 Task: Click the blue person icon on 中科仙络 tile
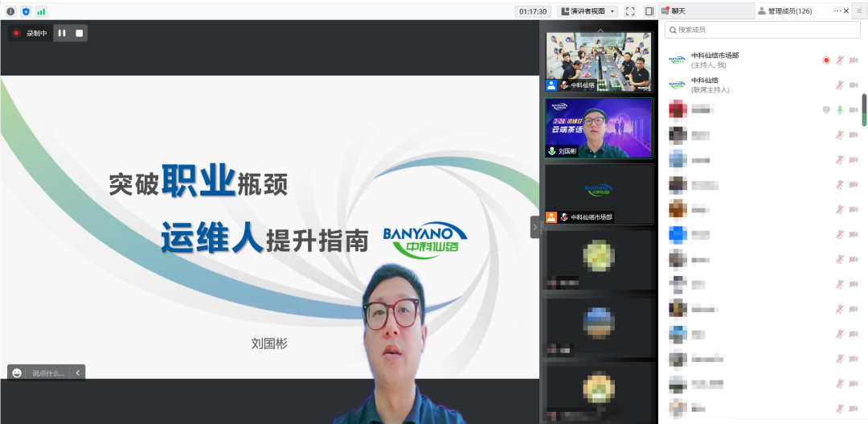[551, 85]
